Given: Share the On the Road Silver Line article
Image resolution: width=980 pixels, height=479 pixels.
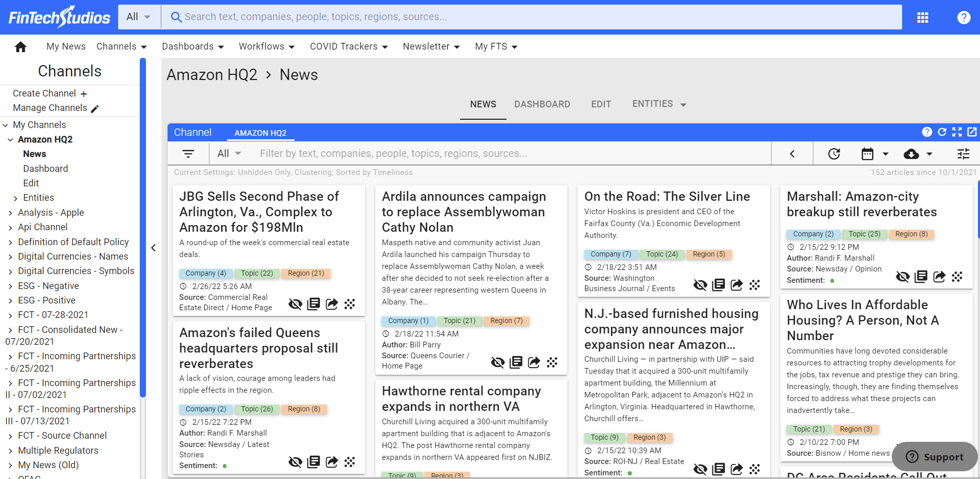Looking at the screenshot, I should point(737,285).
